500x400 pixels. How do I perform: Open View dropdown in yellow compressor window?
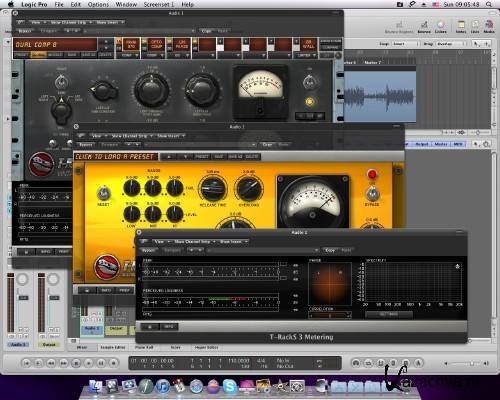(98, 136)
